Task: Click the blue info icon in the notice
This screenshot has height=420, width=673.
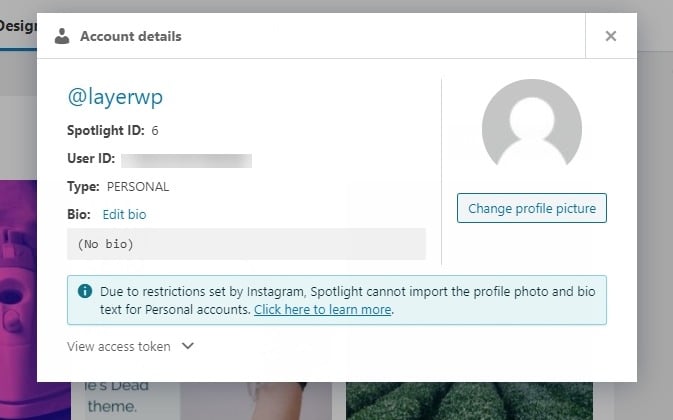Action: 85,291
